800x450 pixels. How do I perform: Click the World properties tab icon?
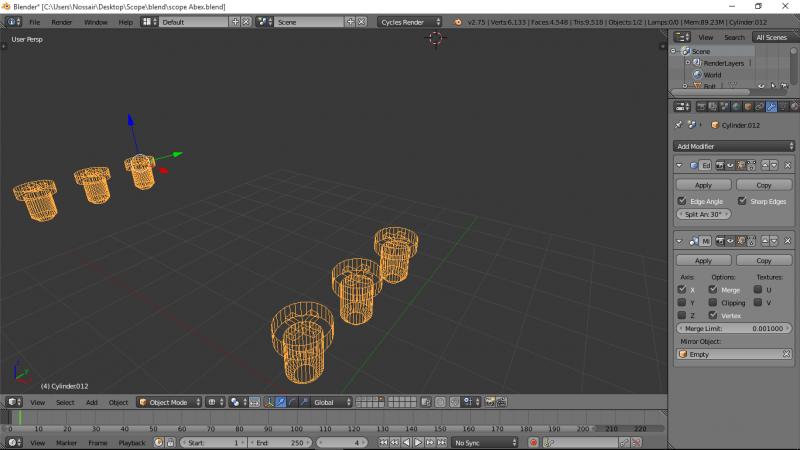[x=736, y=106]
